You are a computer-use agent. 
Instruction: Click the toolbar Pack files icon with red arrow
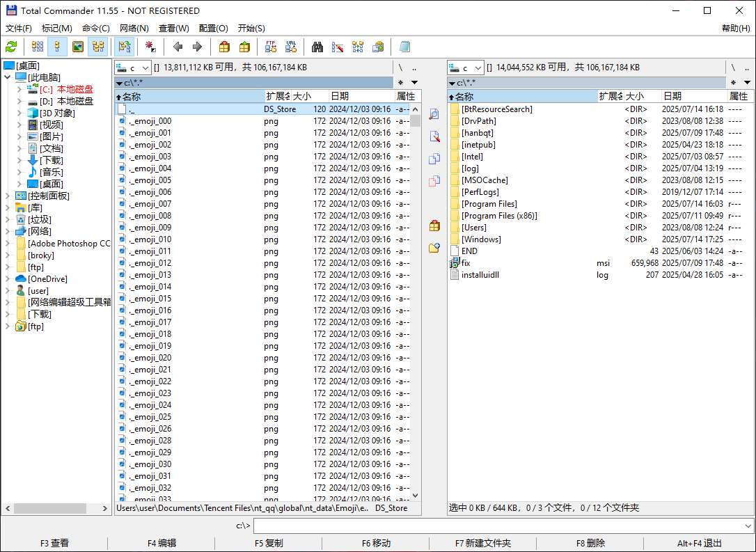click(224, 47)
